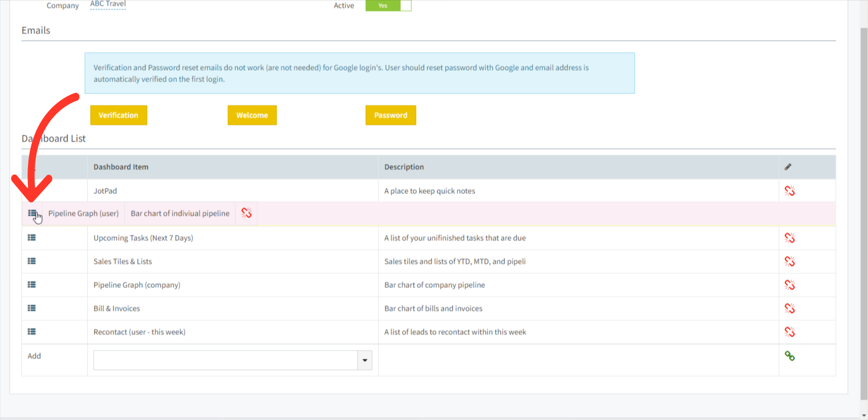Send a Welcome email
This screenshot has height=420, width=868.
(x=252, y=115)
